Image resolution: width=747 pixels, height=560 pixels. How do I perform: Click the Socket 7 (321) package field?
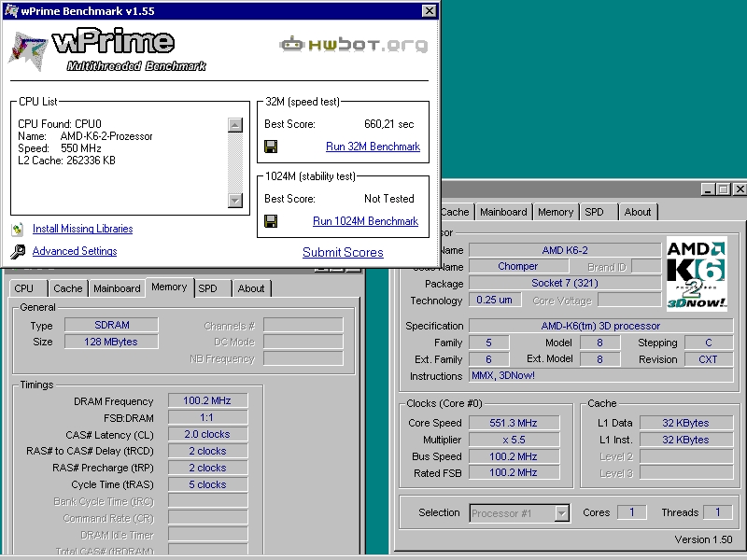[x=565, y=283]
